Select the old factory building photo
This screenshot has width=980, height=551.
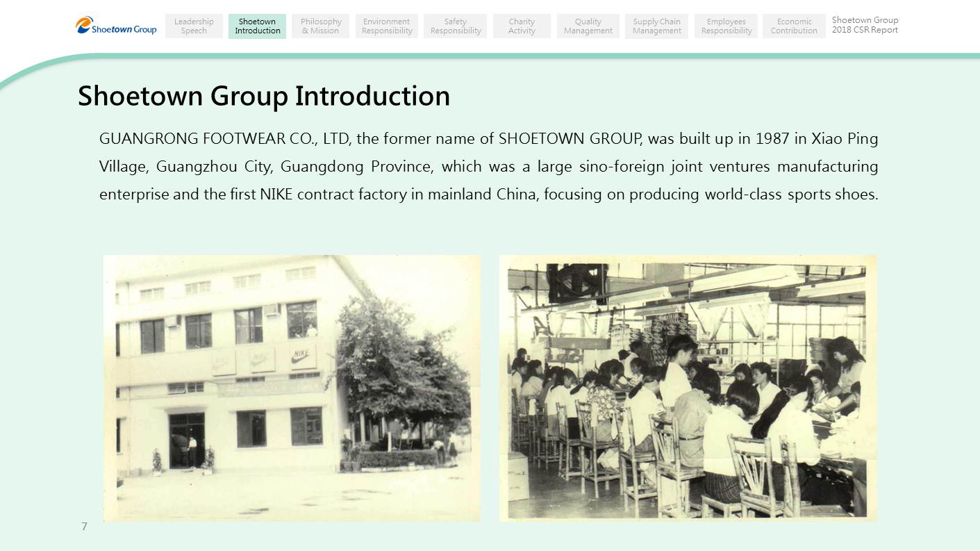(292, 388)
